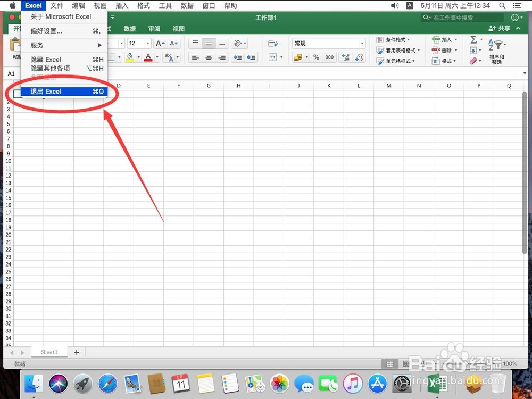The height and width of the screenshot is (399, 532).
Task: Click 格式 format cells button
Action: [x=444, y=61]
